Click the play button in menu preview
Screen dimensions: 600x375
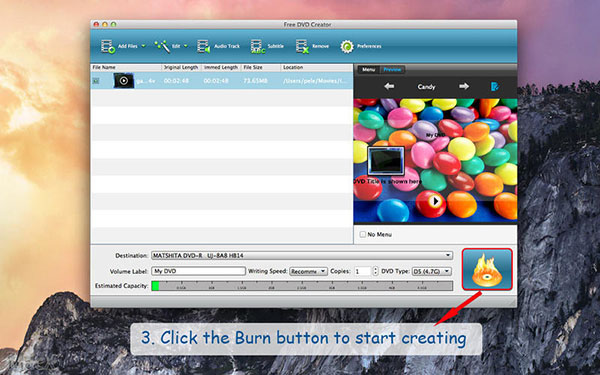(x=434, y=201)
